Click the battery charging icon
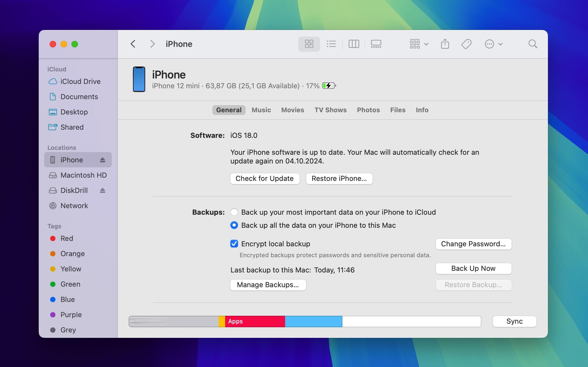588x367 pixels. tap(329, 86)
